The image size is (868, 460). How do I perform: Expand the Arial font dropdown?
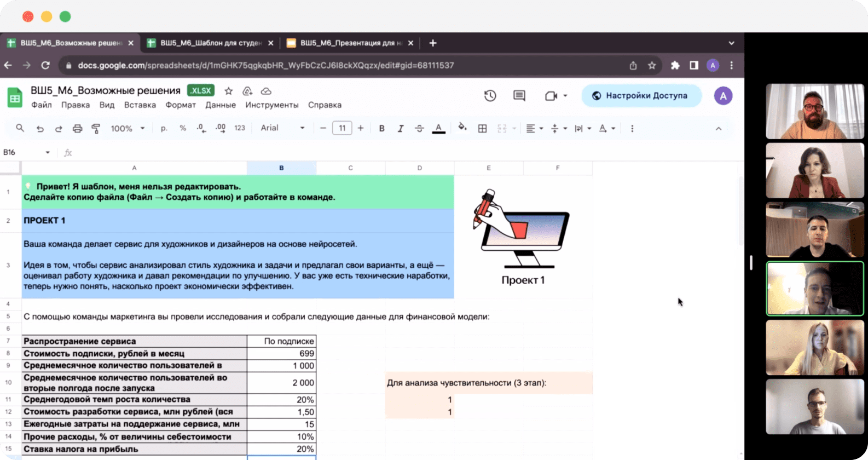point(282,128)
